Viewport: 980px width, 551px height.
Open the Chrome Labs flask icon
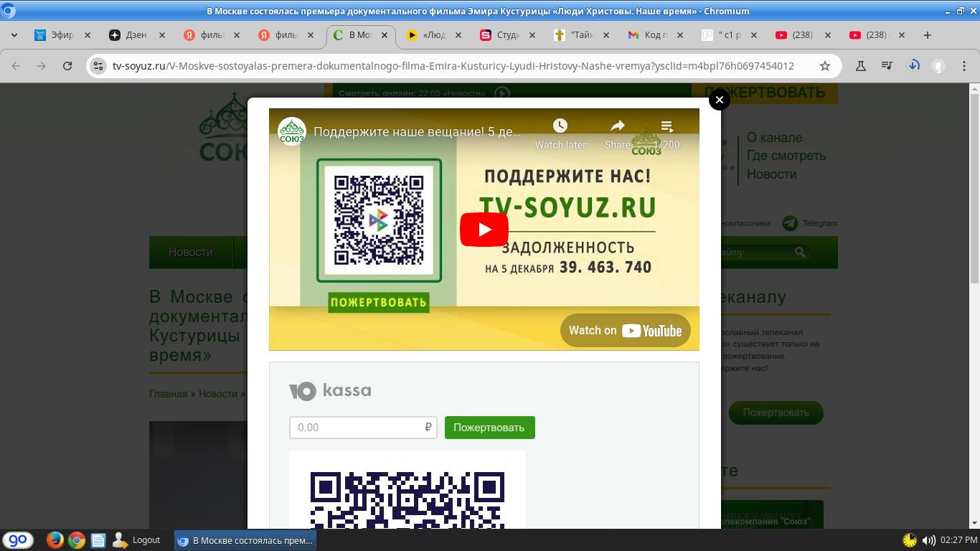click(861, 66)
